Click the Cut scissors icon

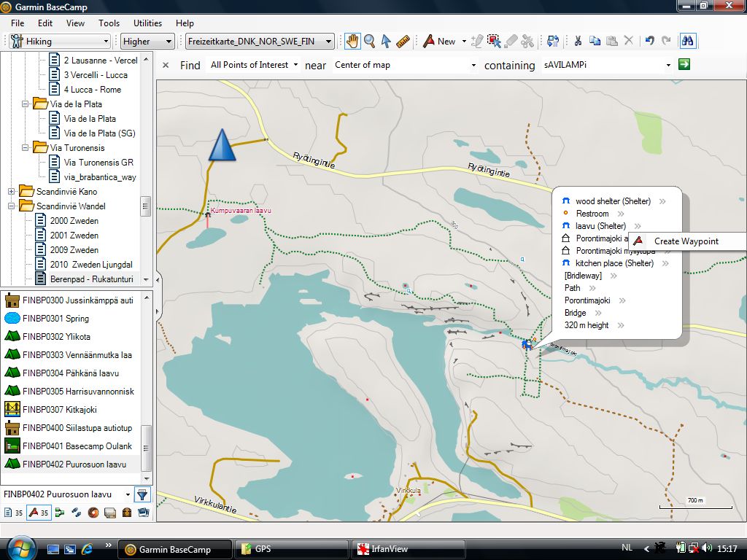tap(577, 42)
